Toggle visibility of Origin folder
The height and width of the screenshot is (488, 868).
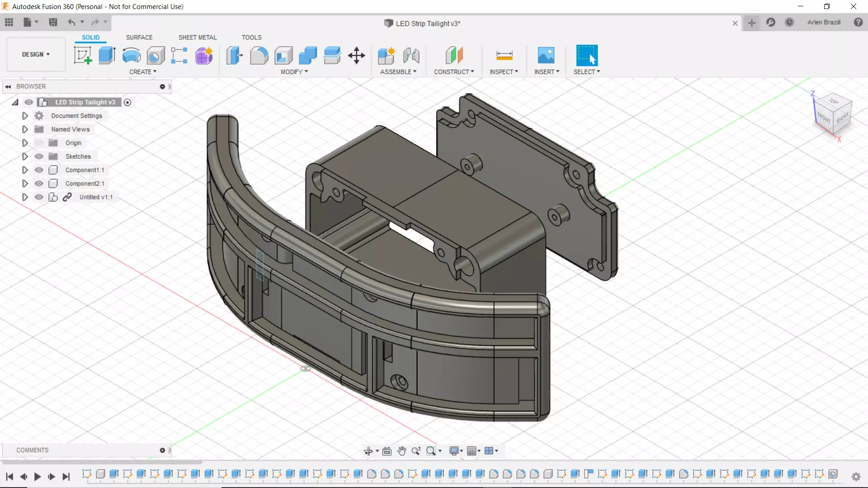39,143
